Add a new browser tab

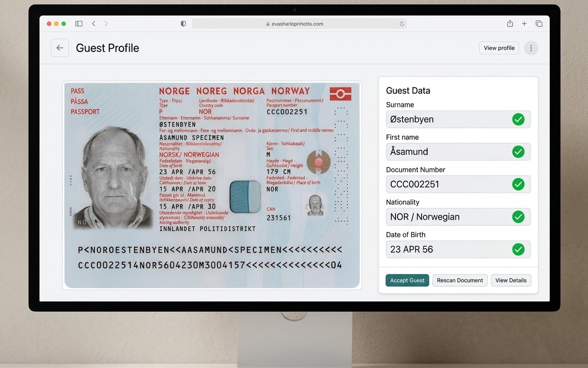524,24
